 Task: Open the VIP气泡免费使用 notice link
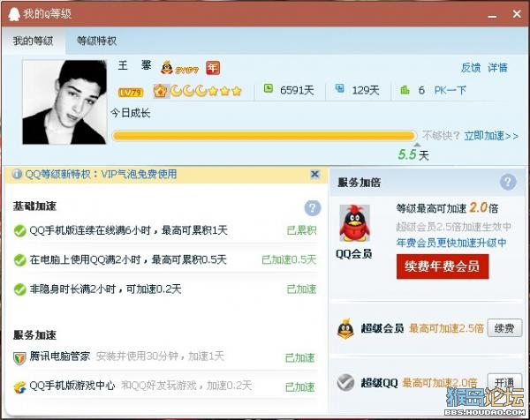pos(139,174)
